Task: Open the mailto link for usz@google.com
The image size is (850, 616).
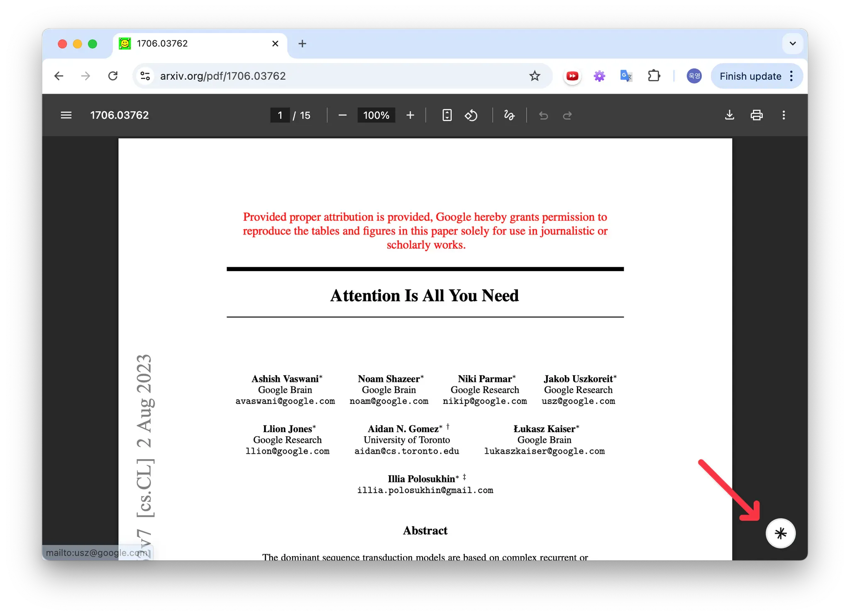Action: click(x=578, y=401)
